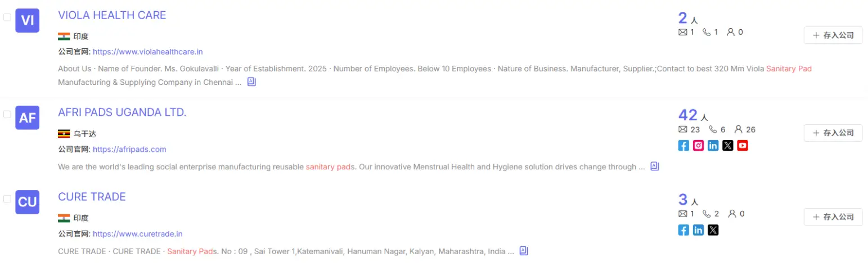The image size is (868, 266).
Task: Tick the AFRI PADS UGANDA LTD. checkbox
Action: [x=7, y=114]
